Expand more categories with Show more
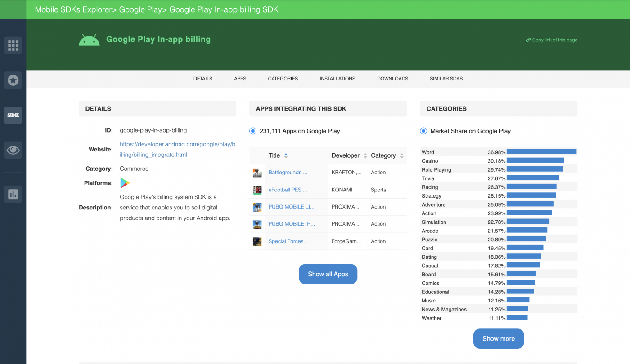The height and width of the screenshot is (364, 630). click(498, 338)
